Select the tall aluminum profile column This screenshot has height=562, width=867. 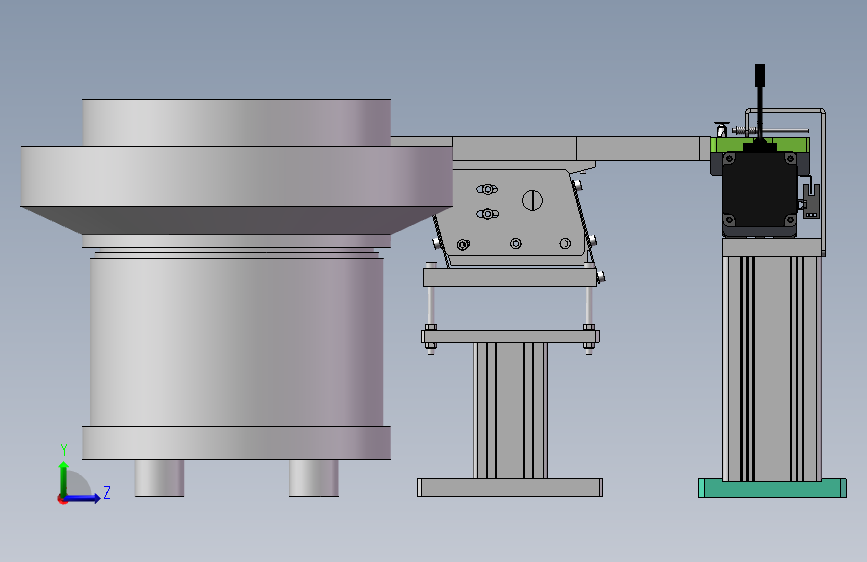click(772, 368)
